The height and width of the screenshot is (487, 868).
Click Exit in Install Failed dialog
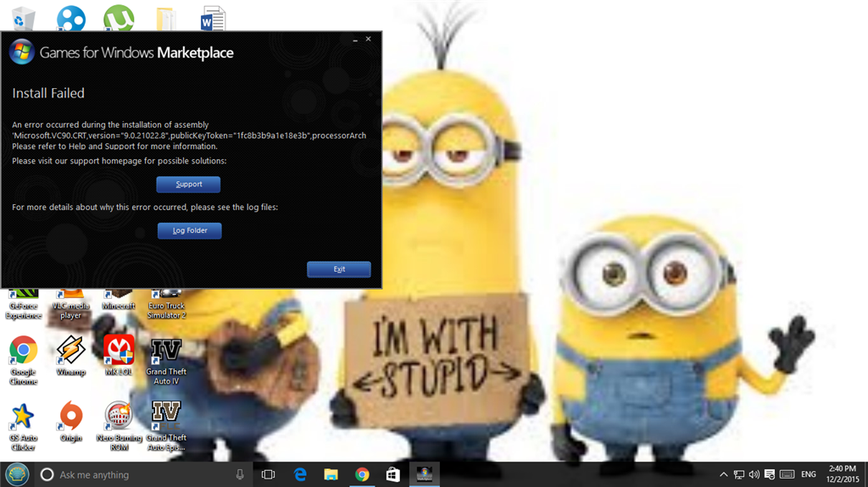(x=339, y=269)
